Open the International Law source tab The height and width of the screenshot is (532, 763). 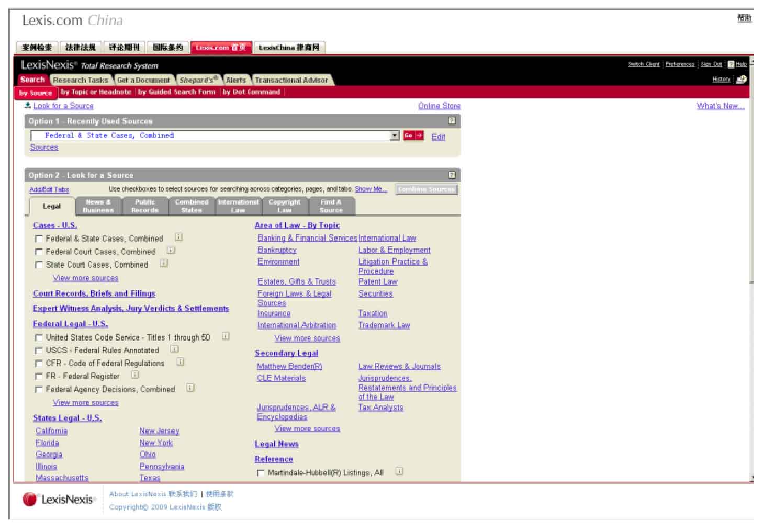tap(238, 206)
